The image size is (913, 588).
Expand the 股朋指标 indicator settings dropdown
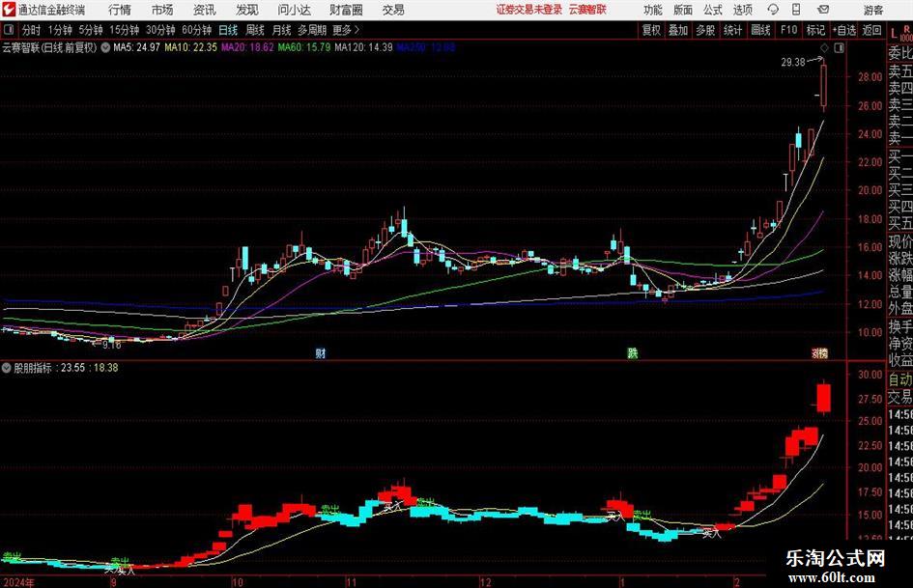click(7, 368)
